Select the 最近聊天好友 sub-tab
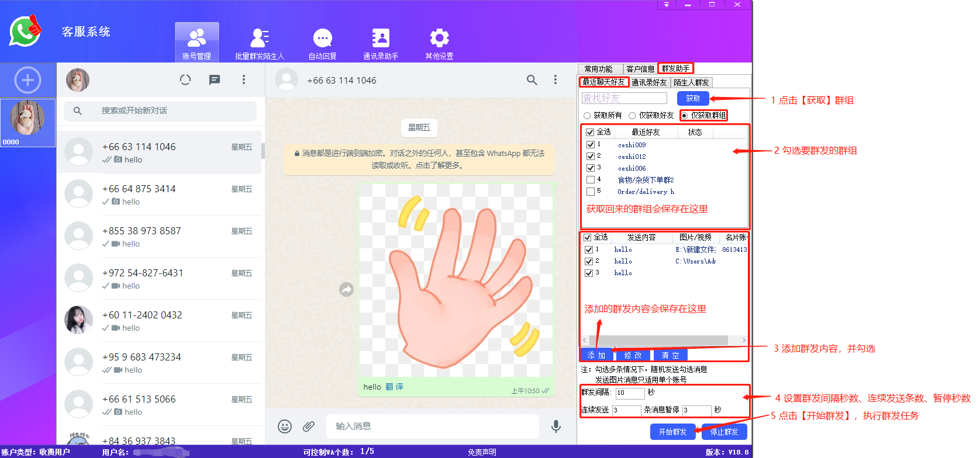Viewport: 980px width, 458px height. tap(603, 82)
